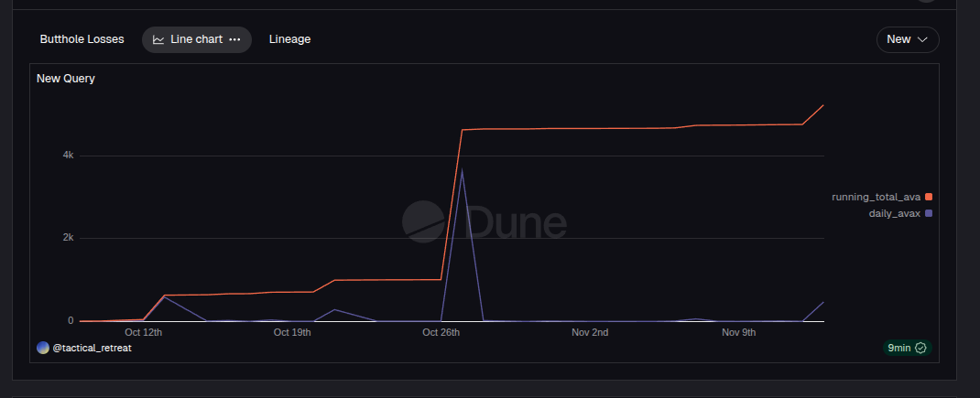Switch to the Lineage tab

[290, 39]
